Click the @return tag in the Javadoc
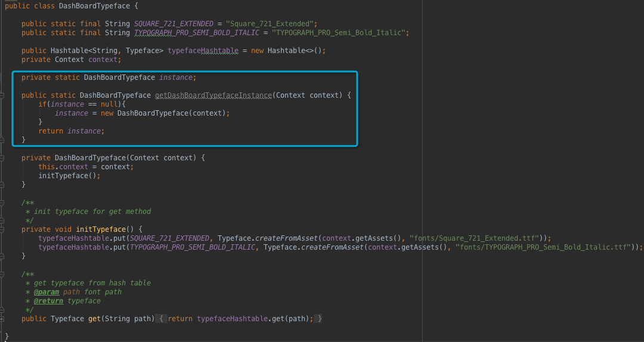Viewport: 644px width, 342px height. click(48, 301)
